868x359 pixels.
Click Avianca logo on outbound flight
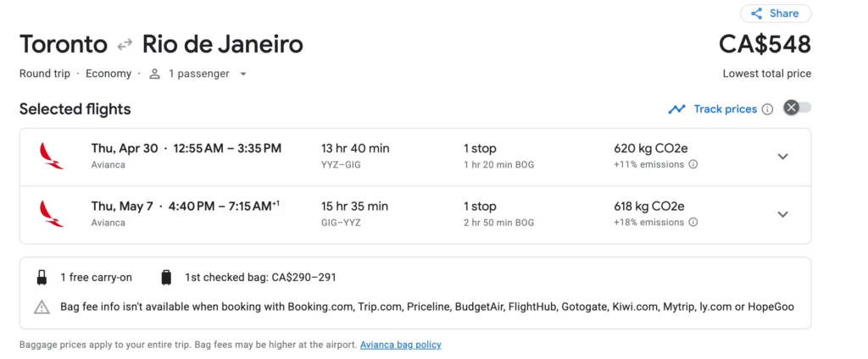tap(52, 156)
